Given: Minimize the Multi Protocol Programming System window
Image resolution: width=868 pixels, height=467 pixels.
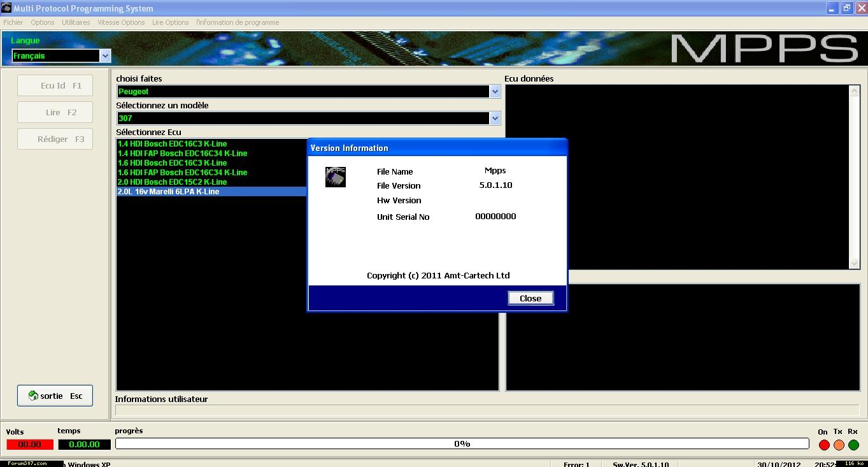Looking at the screenshot, I should click(x=832, y=8).
